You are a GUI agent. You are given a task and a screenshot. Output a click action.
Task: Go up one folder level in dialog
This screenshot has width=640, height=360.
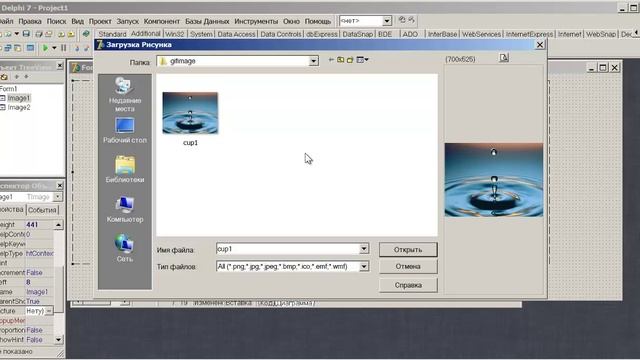point(340,60)
